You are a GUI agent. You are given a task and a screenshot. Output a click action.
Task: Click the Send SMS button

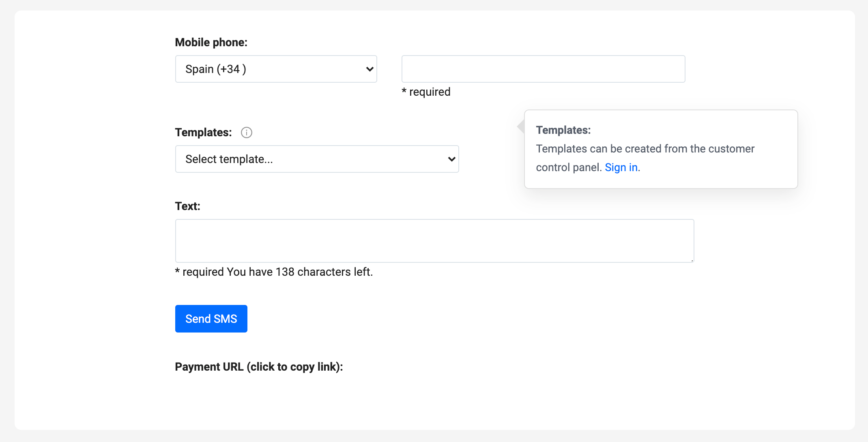click(211, 319)
